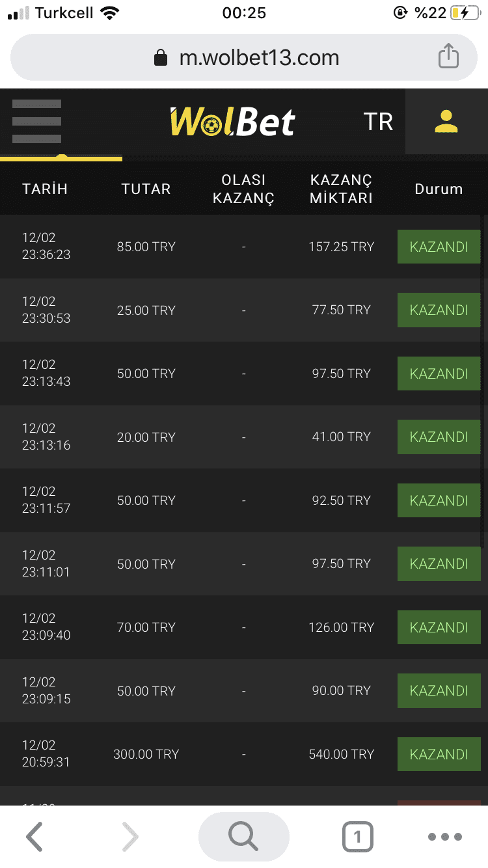Tap KAZANDI for the 157.25 TRY bet
This screenshot has height=868, width=488.
[439, 247]
